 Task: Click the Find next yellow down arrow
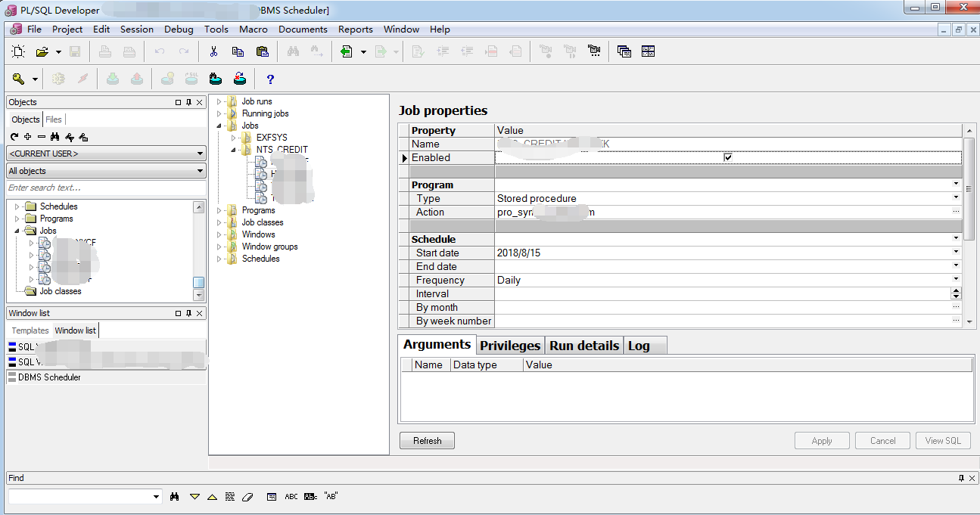point(194,497)
